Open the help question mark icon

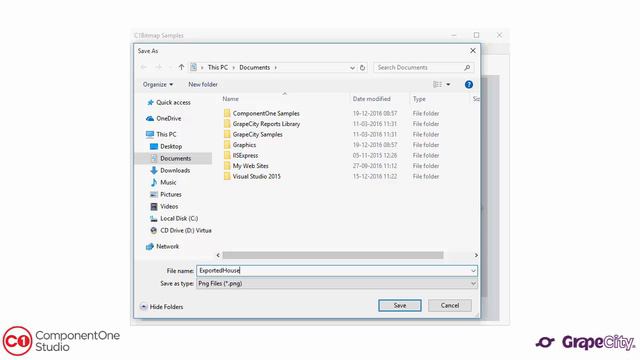pyautogui.click(x=469, y=84)
